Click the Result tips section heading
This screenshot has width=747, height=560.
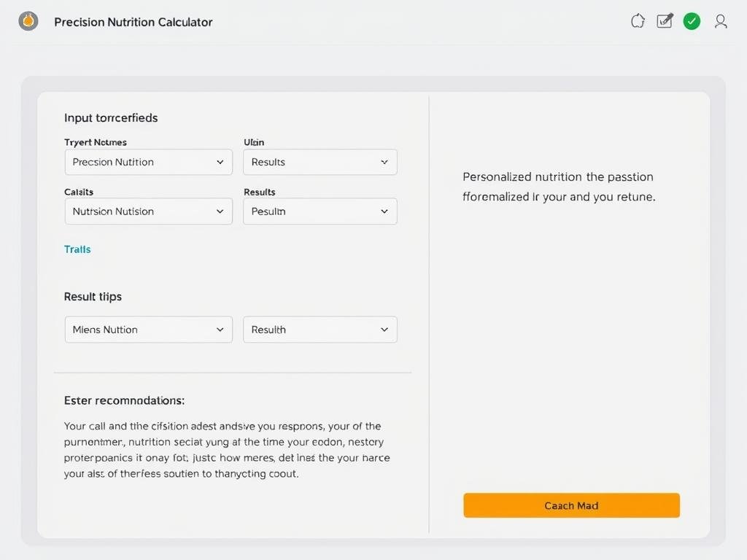(x=93, y=297)
